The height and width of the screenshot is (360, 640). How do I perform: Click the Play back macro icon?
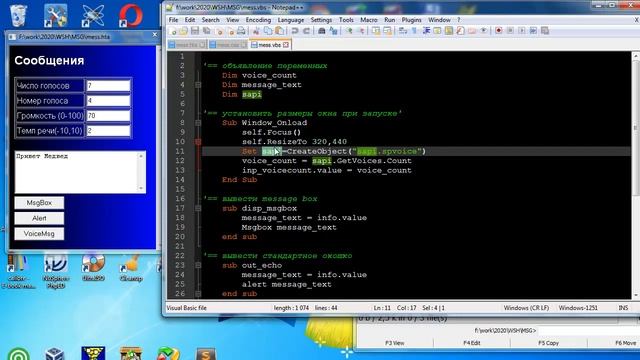(522, 31)
